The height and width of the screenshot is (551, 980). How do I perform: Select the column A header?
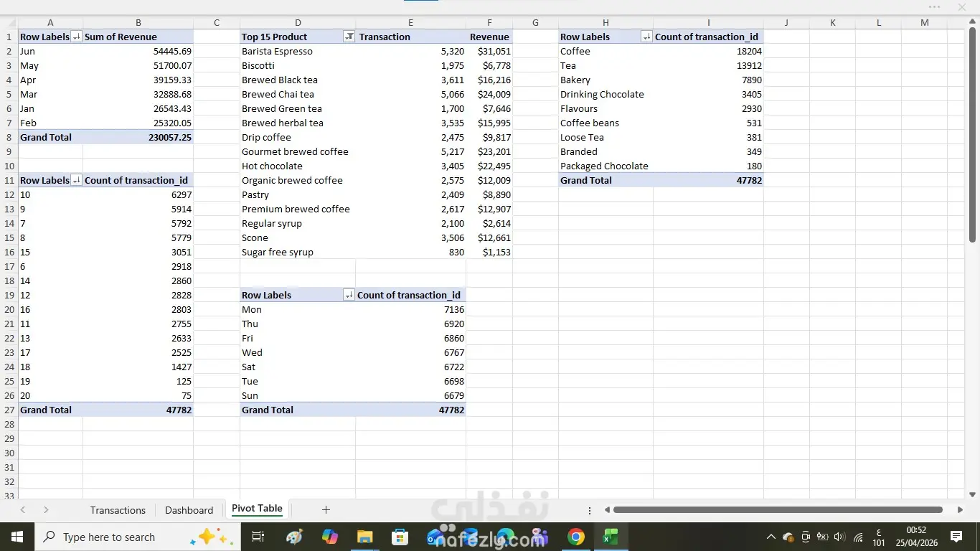50,22
